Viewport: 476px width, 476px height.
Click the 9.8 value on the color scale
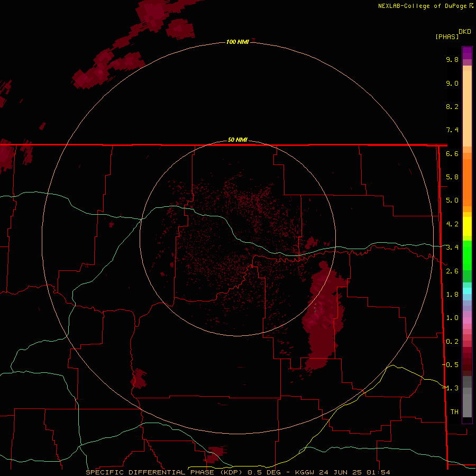[x=452, y=59]
